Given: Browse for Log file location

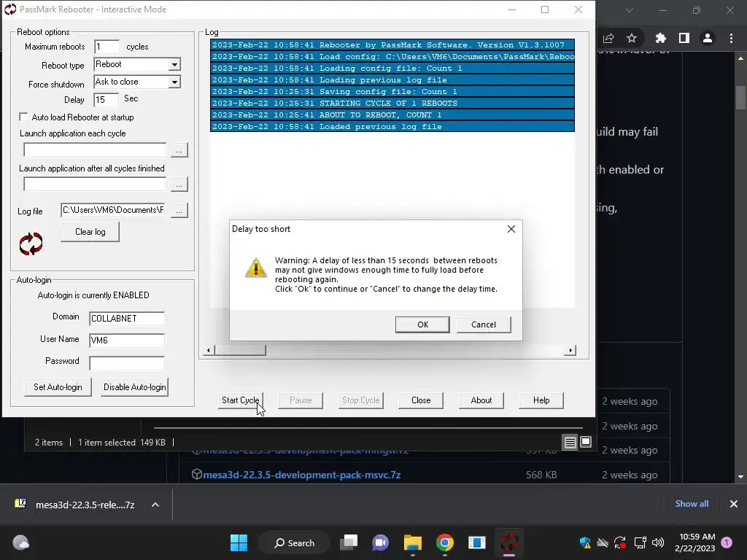Looking at the screenshot, I should click(x=179, y=211).
